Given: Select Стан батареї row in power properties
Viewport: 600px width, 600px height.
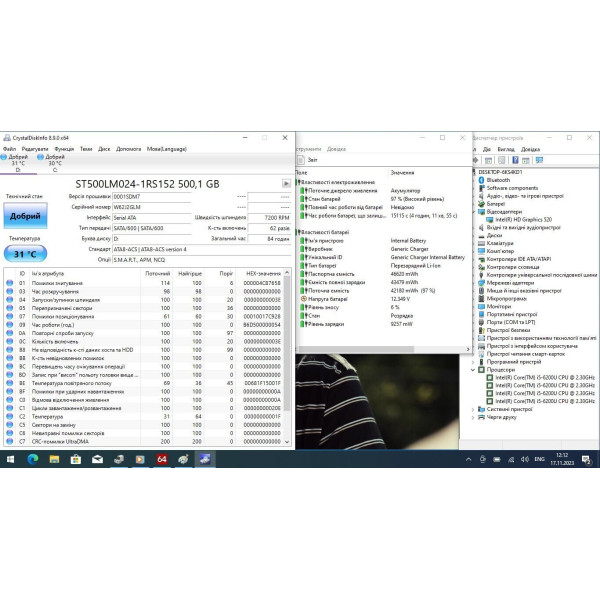Looking at the screenshot, I should point(383,199).
